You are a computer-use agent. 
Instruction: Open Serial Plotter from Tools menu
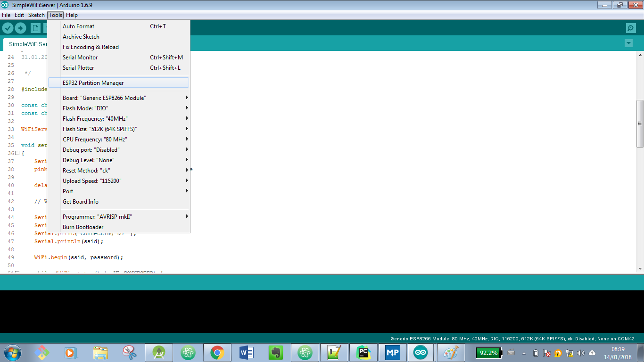(x=119, y=68)
